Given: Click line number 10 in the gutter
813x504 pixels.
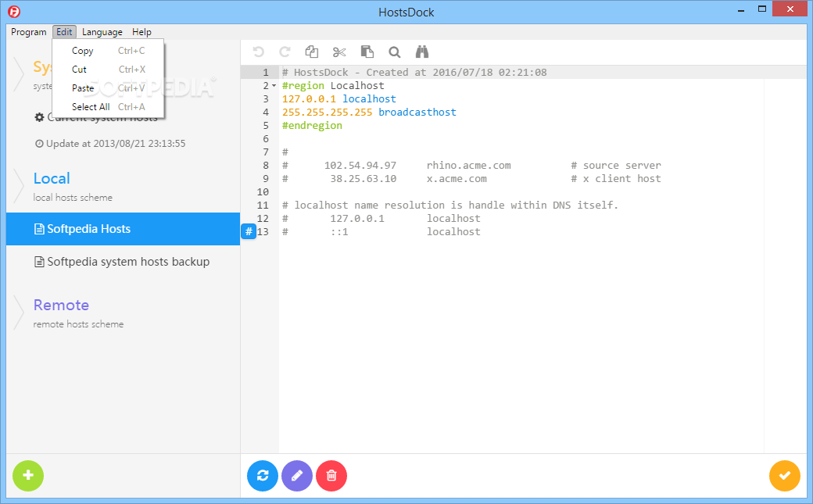Looking at the screenshot, I should 263,192.
